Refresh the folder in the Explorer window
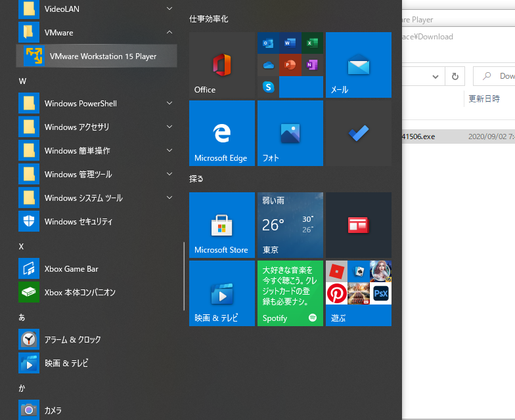Viewport: 515px width, 420px height. [455, 77]
